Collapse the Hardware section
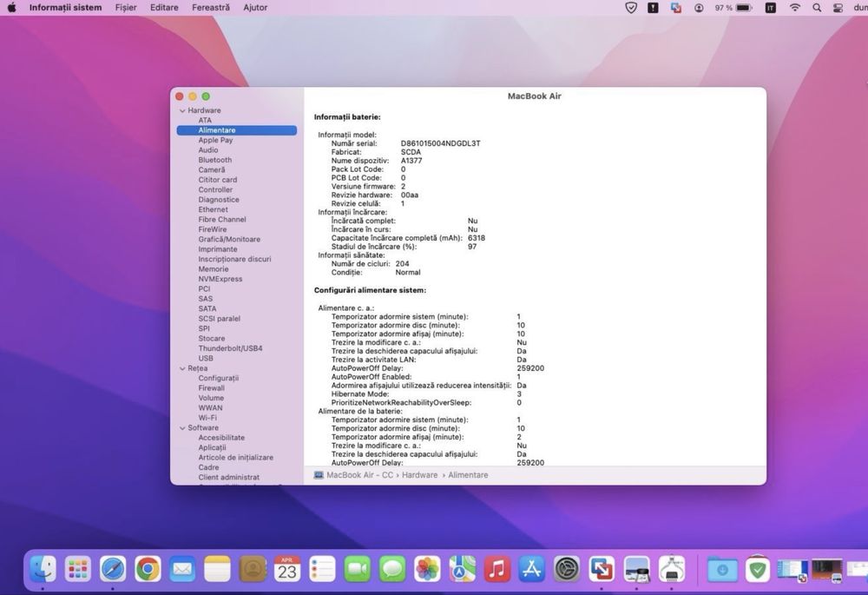868x595 pixels. tap(182, 111)
